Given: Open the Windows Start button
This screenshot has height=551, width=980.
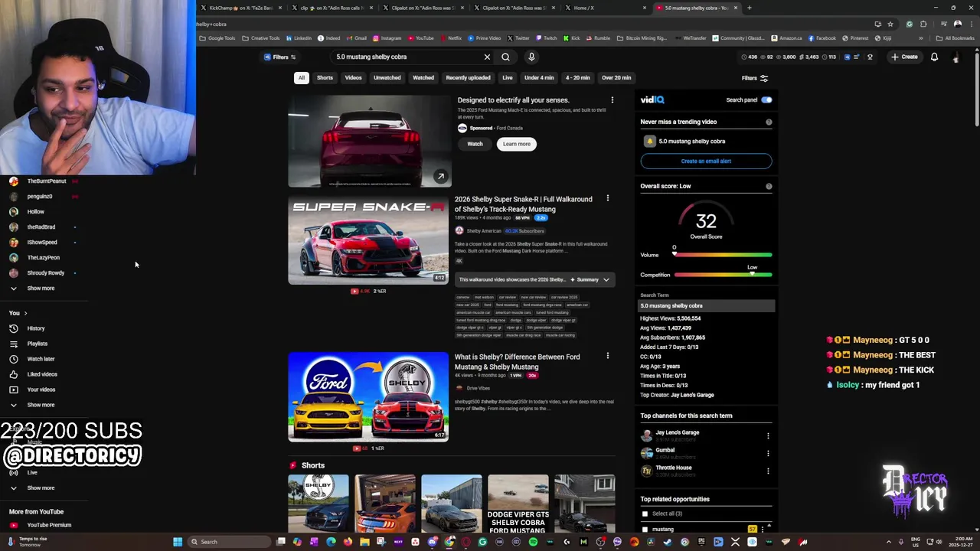Looking at the screenshot, I should [x=178, y=542].
